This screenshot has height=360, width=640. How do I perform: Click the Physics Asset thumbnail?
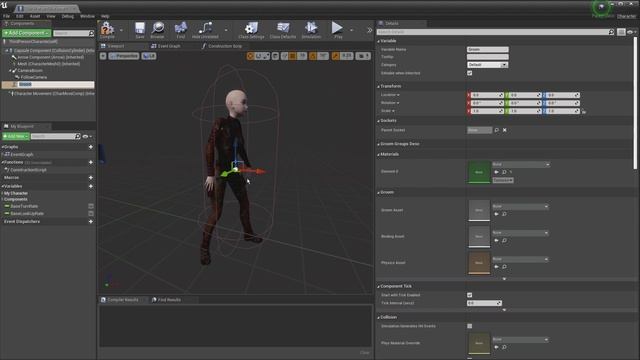479,263
